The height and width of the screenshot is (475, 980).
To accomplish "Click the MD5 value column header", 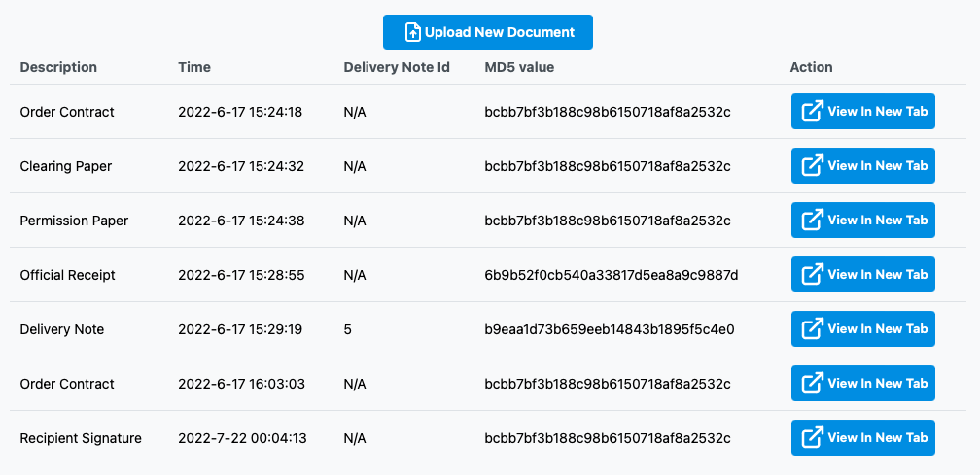I will [x=519, y=67].
